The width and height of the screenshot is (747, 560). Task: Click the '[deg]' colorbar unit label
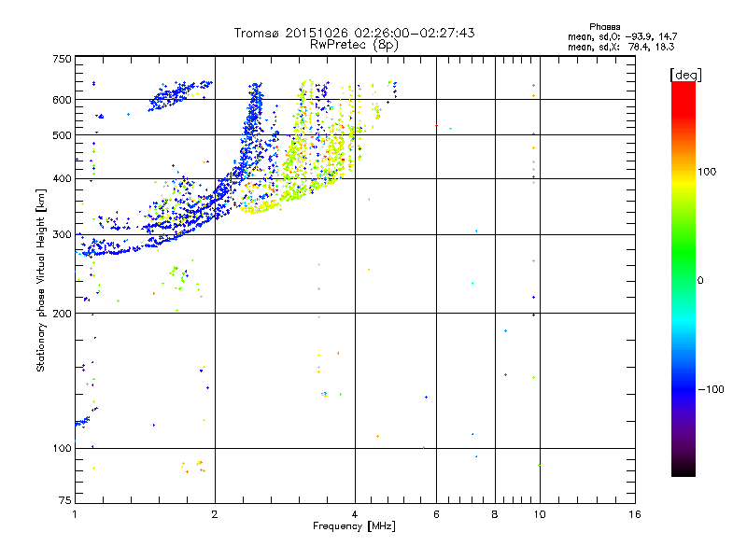685,75
